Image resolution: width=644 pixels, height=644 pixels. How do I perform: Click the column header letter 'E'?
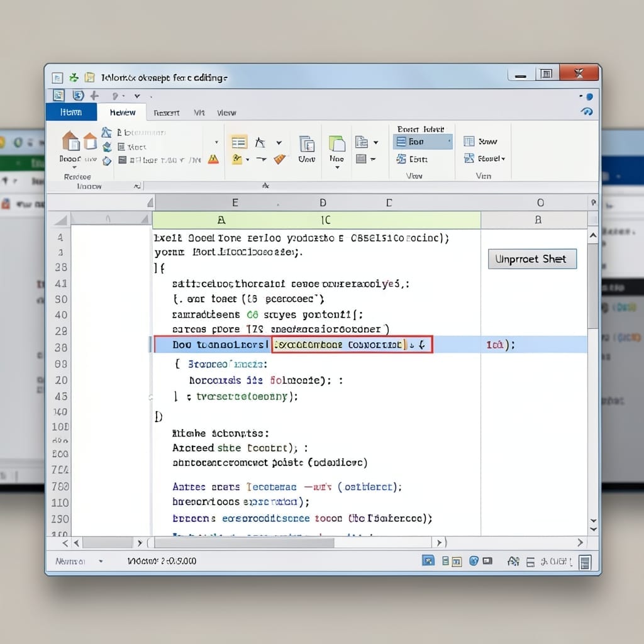(235, 203)
